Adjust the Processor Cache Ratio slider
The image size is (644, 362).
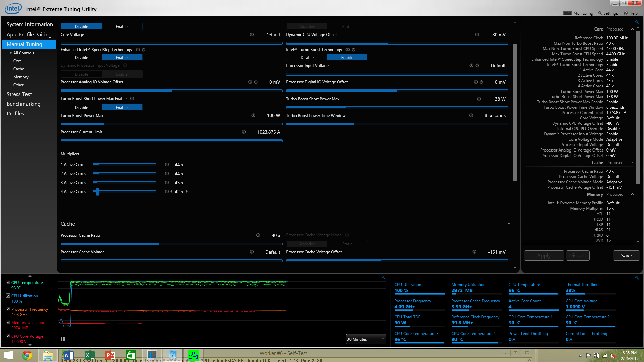point(171,244)
